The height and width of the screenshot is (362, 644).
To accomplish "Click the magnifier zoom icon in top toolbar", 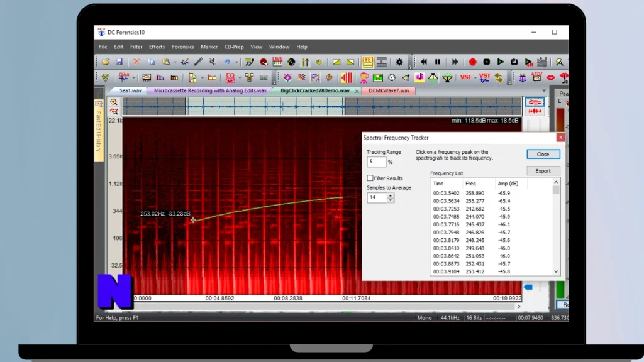I will point(559,62).
